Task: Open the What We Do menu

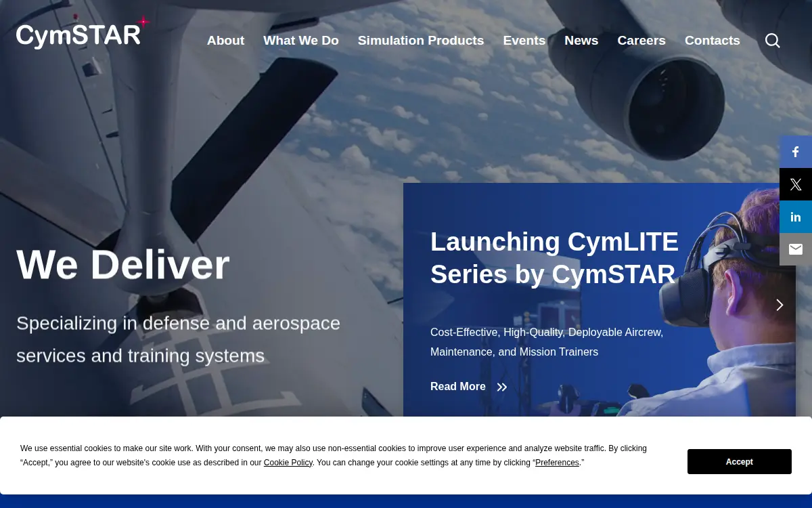Action: coord(301,41)
